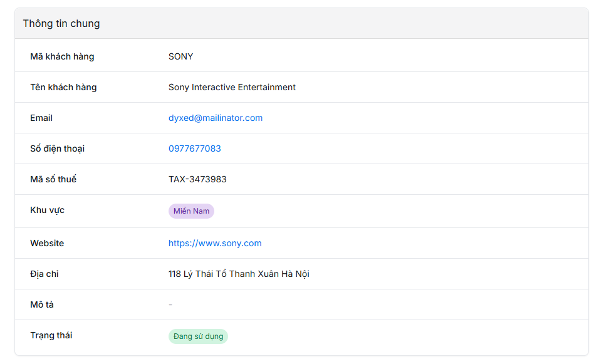This screenshot has width=594, height=364.
Task: Click the Trạng thái label
Action: pos(51,335)
